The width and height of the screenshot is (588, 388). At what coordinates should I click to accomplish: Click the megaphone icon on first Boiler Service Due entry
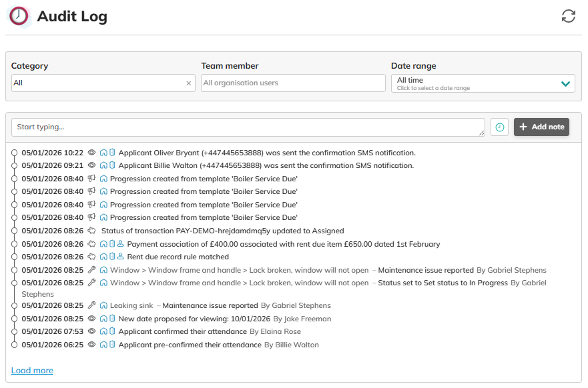(x=92, y=179)
